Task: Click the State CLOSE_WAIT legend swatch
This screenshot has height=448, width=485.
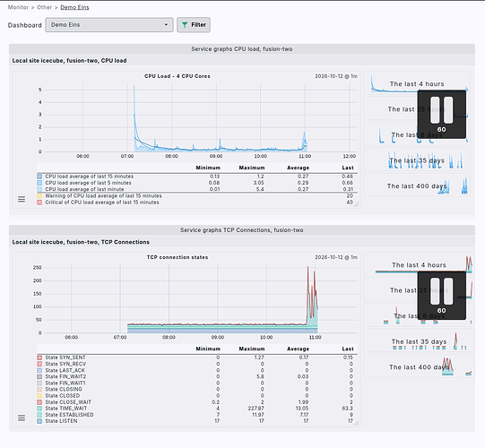Action: point(39,402)
